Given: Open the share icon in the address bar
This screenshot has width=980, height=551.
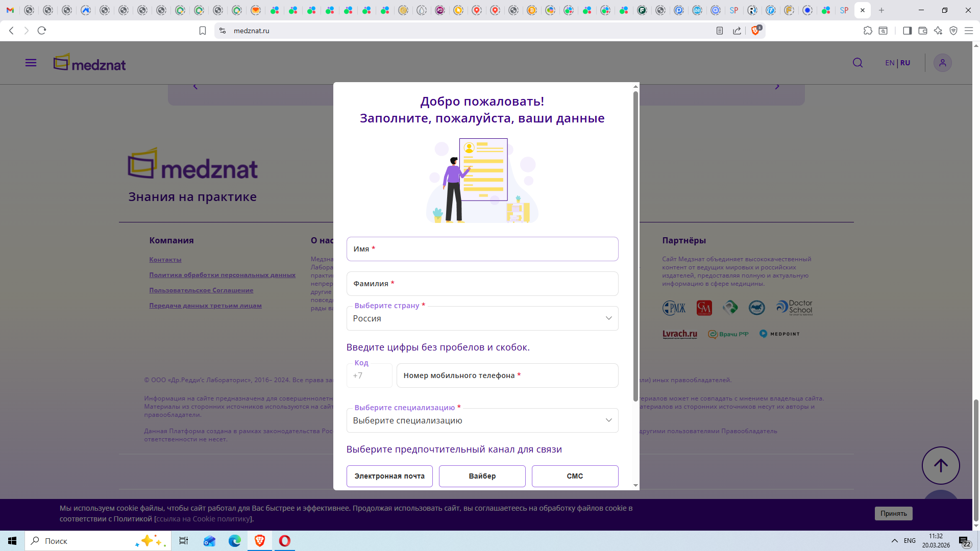Looking at the screenshot, I should pyautogui.click(x=737, y=31).
